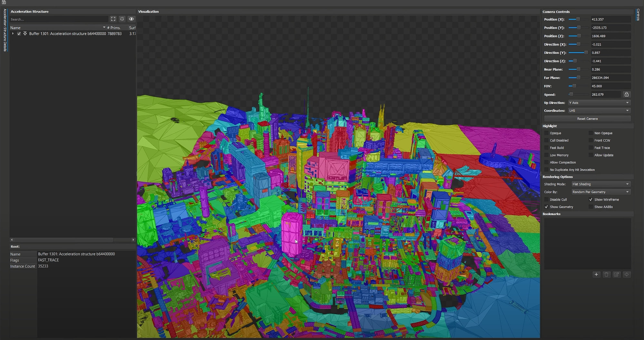Click the Name column sort arrow
This screenshot has height=340, width=644.
[104, 27]
